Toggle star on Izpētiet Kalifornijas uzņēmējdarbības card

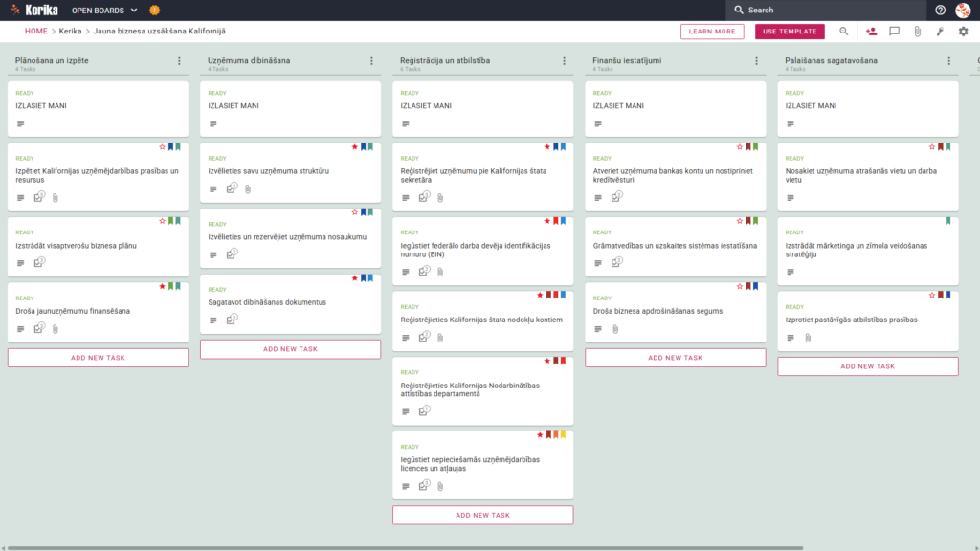(x=162, y=146)
